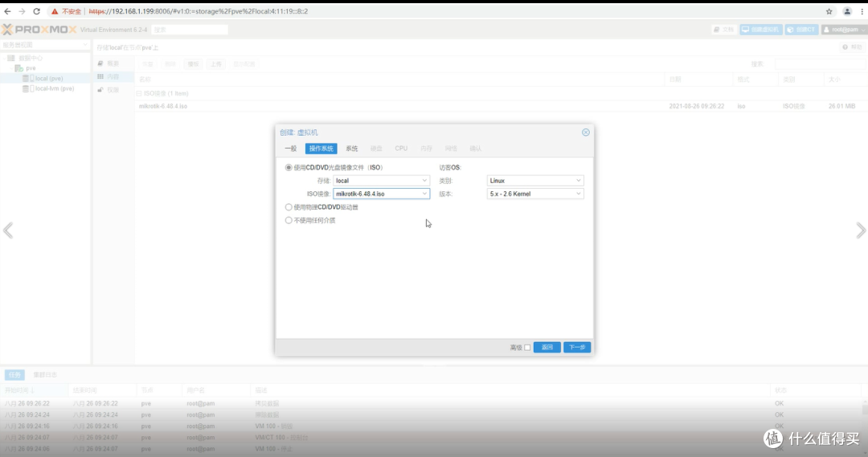Viewport: 868px width, 457px height.
Task: Open the browser profile icon
Action: tap(847, 11)
